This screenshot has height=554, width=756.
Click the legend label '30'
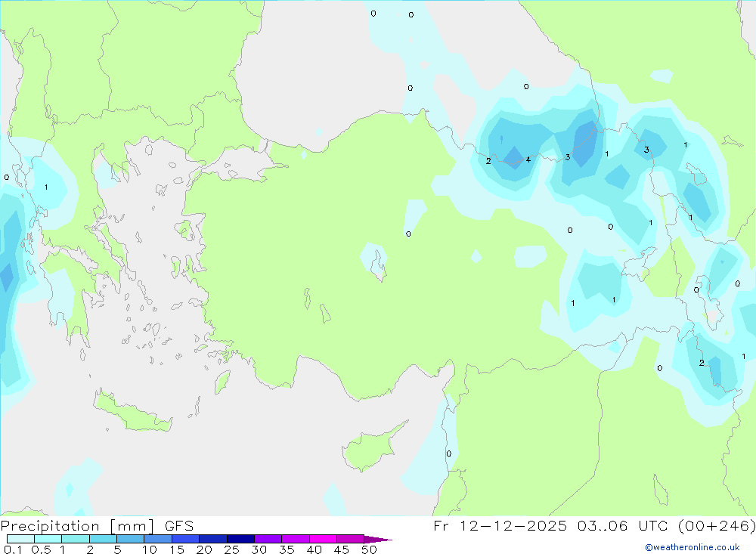tap(259, 549)
